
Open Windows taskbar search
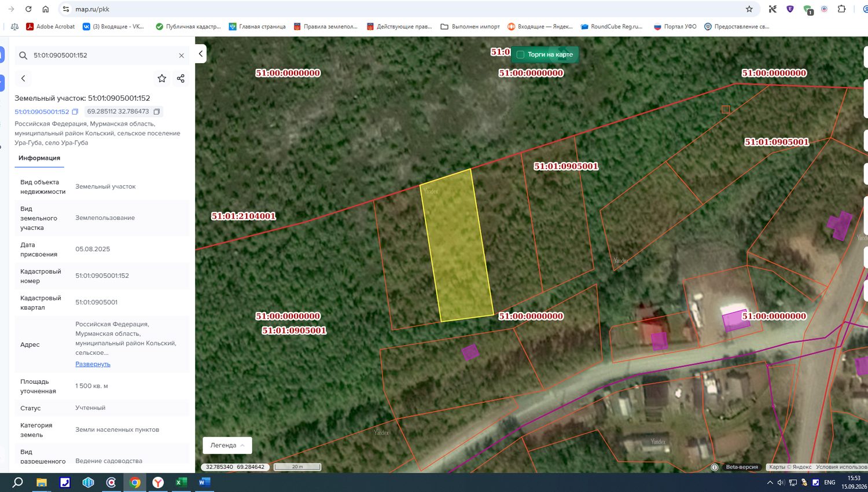(x=18, y=482)
